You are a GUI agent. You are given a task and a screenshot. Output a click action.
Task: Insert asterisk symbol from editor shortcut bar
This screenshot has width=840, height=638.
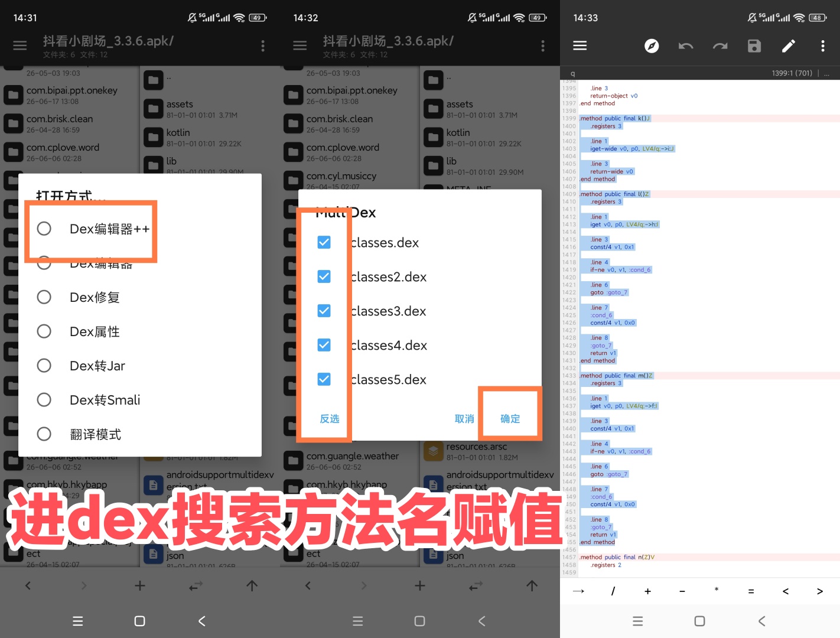[x=717, y=590]
